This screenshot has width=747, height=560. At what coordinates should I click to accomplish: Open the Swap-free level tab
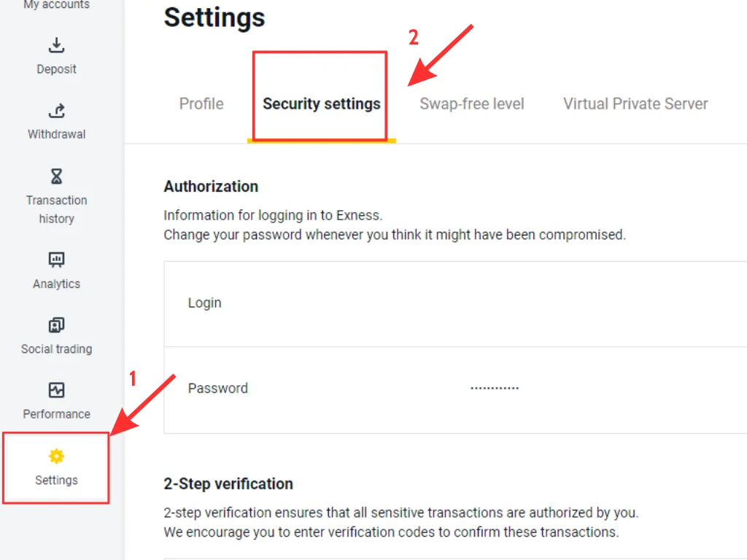click(x=471, y=104)
